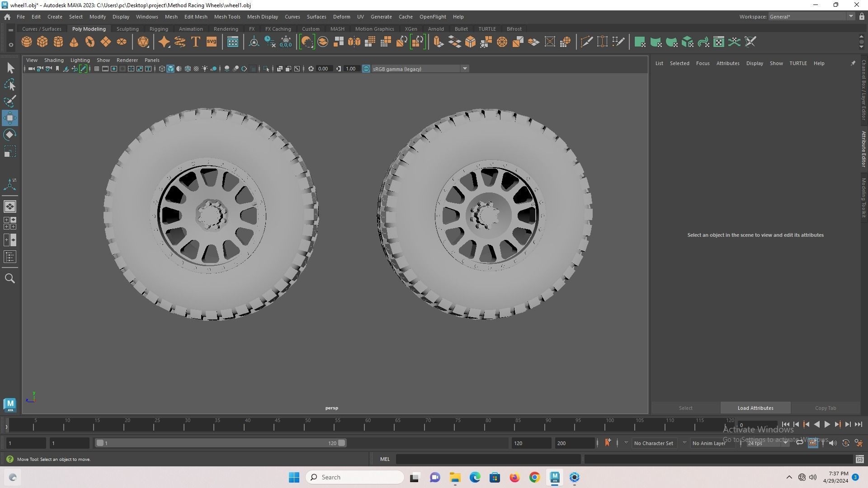Open sRGB gamma view transform dropdown
Image resolution: width=868 pixels, height=488 pixels.
pos(420,69)
